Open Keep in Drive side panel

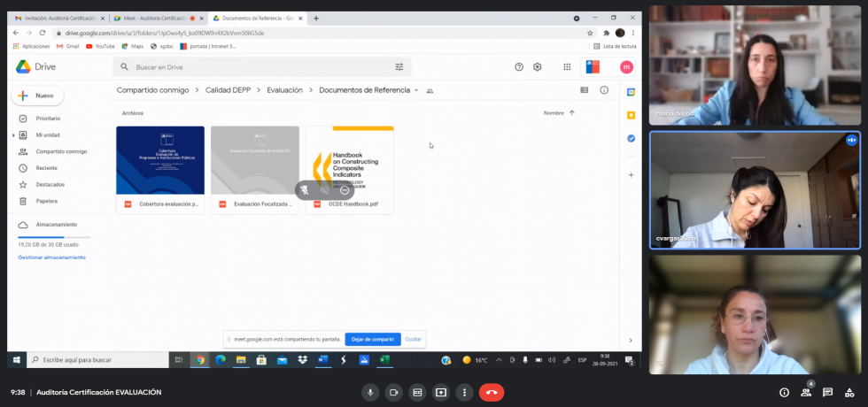point(631,115)
